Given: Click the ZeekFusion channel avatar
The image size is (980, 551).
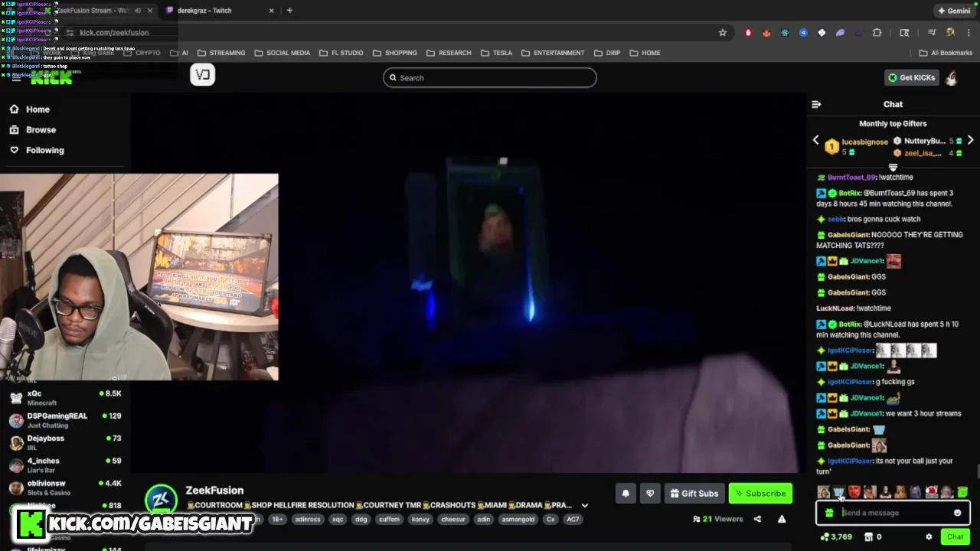Looking at the screenshot, I should pyautogui.click(x=161, y=500).
